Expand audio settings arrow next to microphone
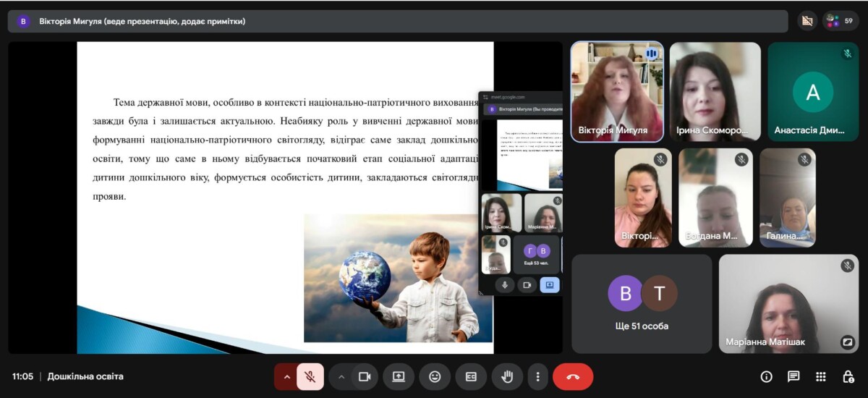 click(286, 377)
